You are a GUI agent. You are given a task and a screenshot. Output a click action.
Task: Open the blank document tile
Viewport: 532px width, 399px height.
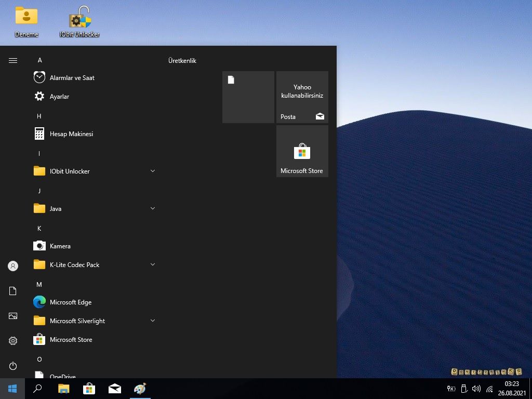point(248,97)
